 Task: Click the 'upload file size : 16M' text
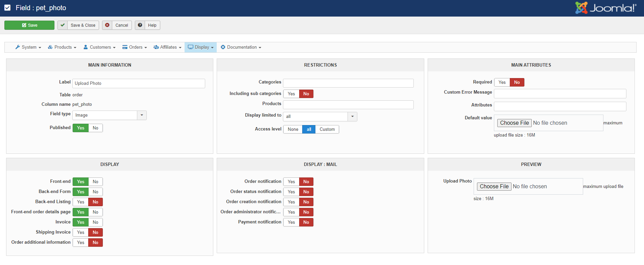point(515,135)
